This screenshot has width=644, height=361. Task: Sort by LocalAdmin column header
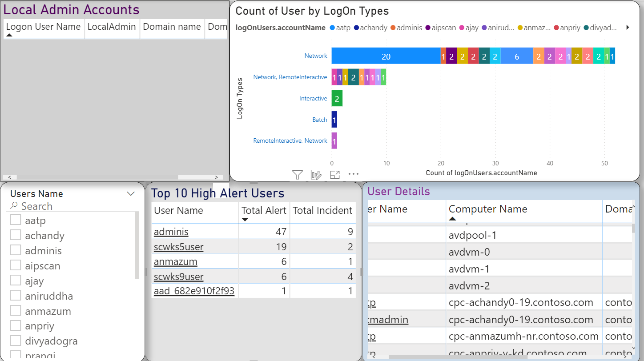[x=112, y=27]
